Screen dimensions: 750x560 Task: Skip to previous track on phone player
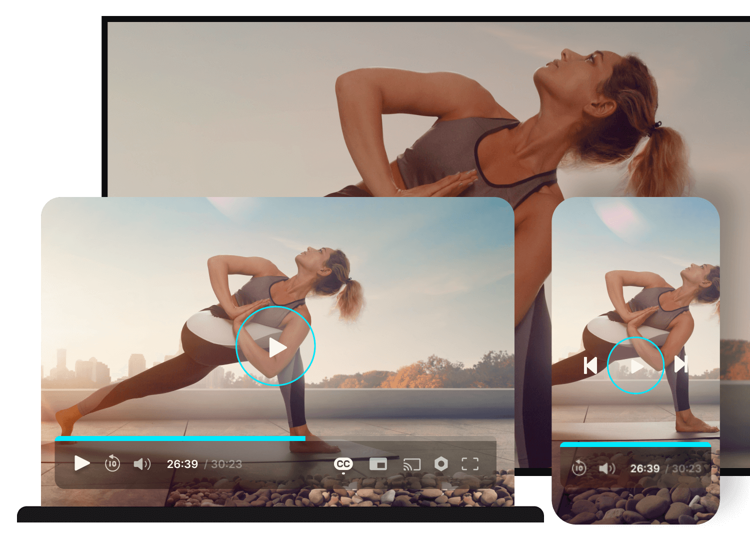coord(590,365)
